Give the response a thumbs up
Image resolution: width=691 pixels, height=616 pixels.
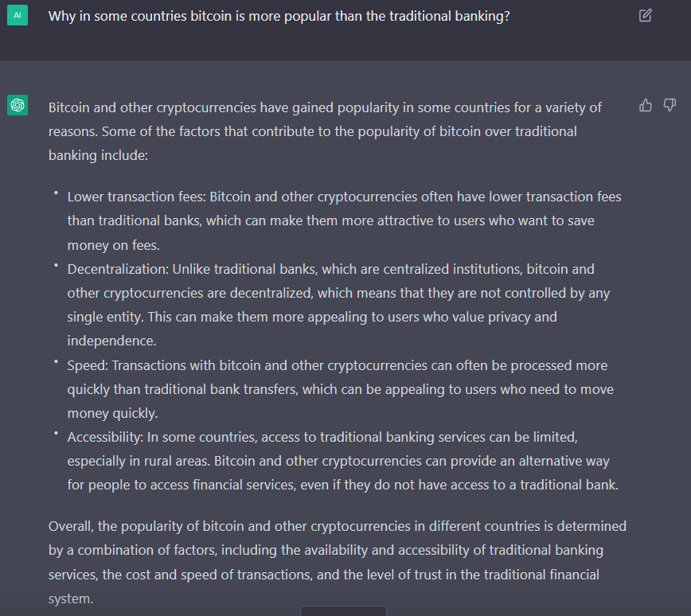click(646, 105)
